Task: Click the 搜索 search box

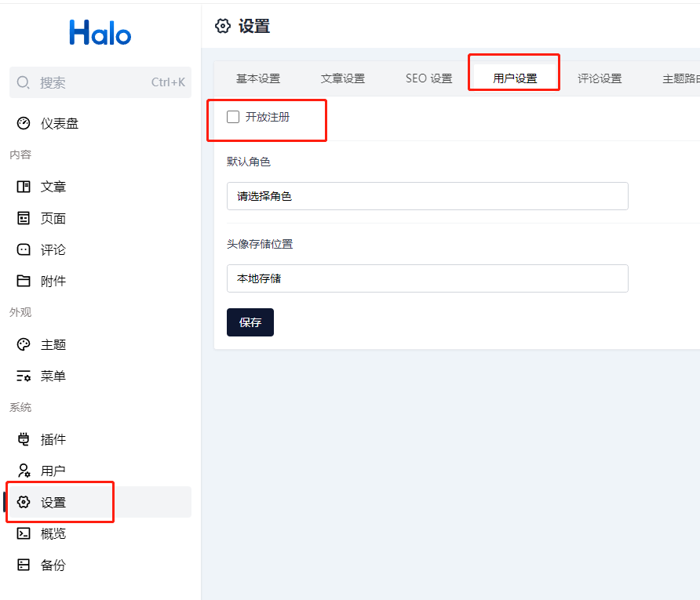Action: [100, 82]
